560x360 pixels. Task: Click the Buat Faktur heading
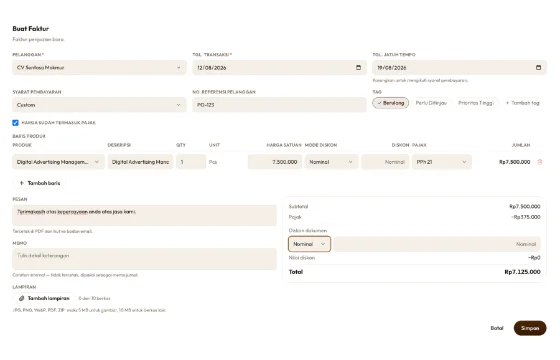tap(31, 29)
